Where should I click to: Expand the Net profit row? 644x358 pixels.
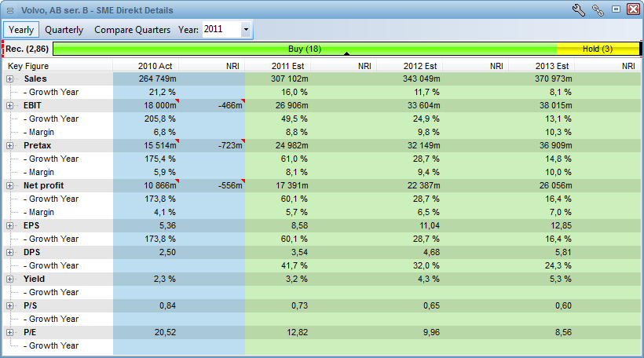pos(10,185)
